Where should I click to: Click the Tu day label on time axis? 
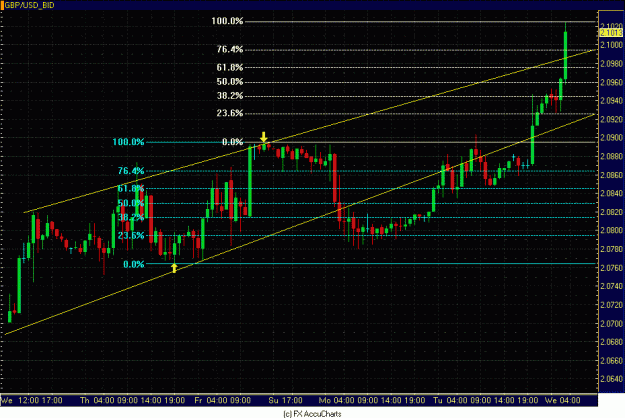coord(438,400)
